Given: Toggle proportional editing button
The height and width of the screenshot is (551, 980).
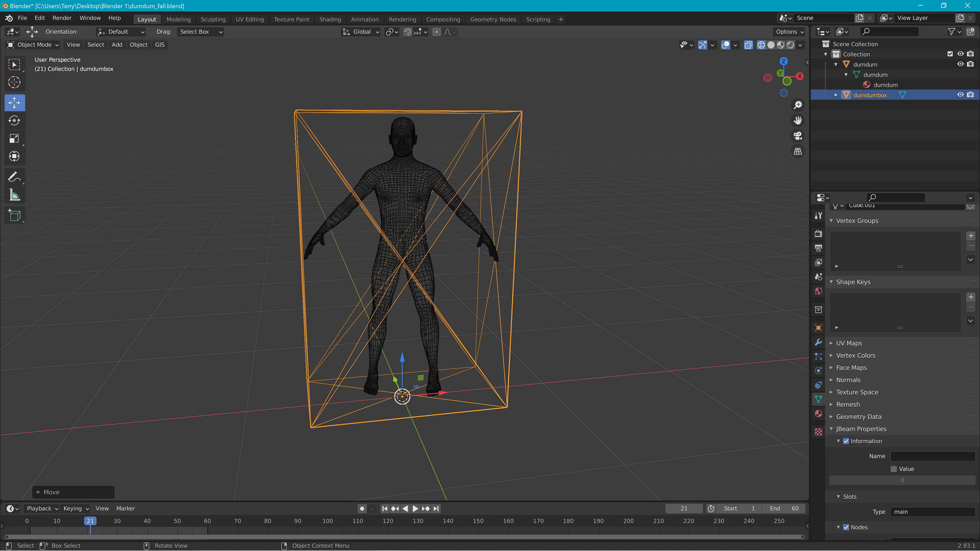Looking at the screenshot, I should coord(437,32).
